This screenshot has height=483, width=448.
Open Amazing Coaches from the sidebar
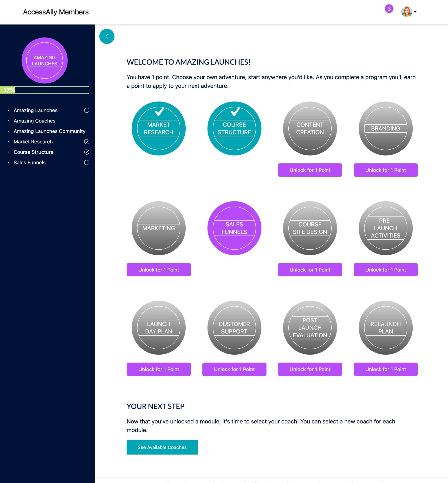click(34, 121)
